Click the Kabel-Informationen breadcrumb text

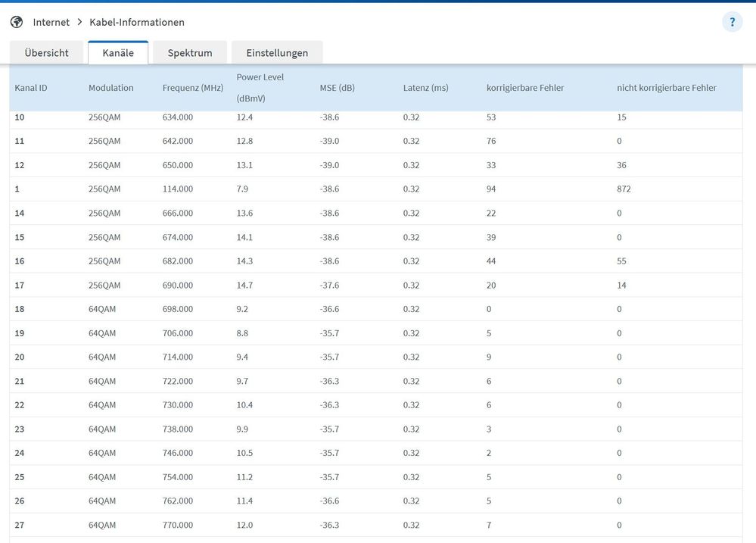coord(137,22)
